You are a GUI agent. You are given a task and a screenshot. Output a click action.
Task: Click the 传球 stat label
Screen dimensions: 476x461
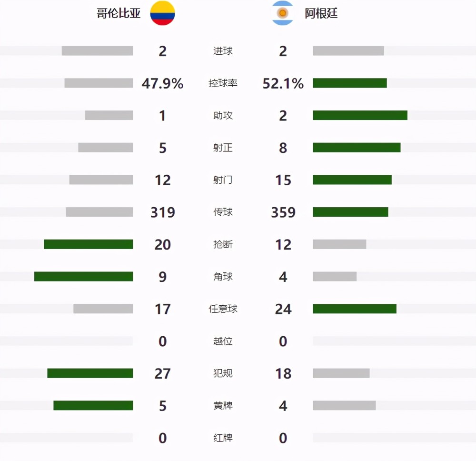pos(223,212)
